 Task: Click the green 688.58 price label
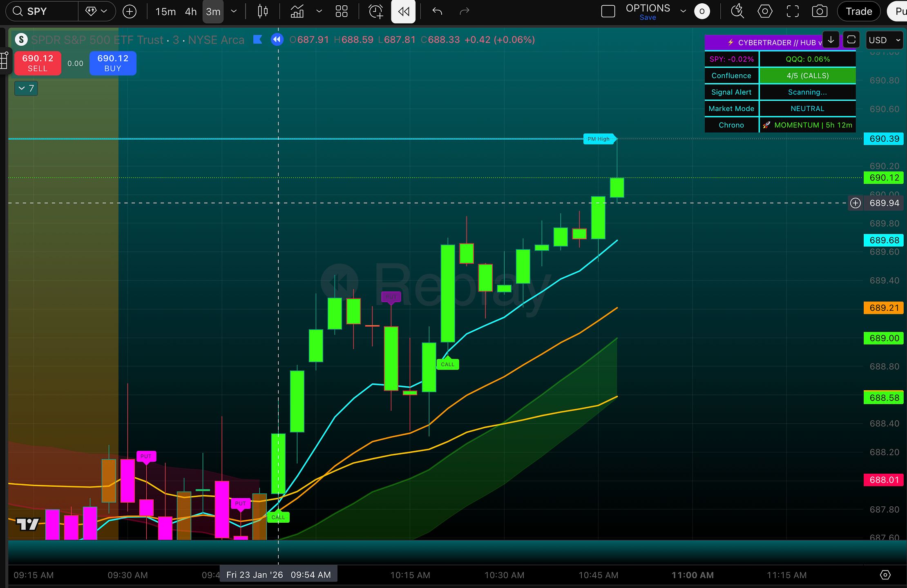click(884, 398)
